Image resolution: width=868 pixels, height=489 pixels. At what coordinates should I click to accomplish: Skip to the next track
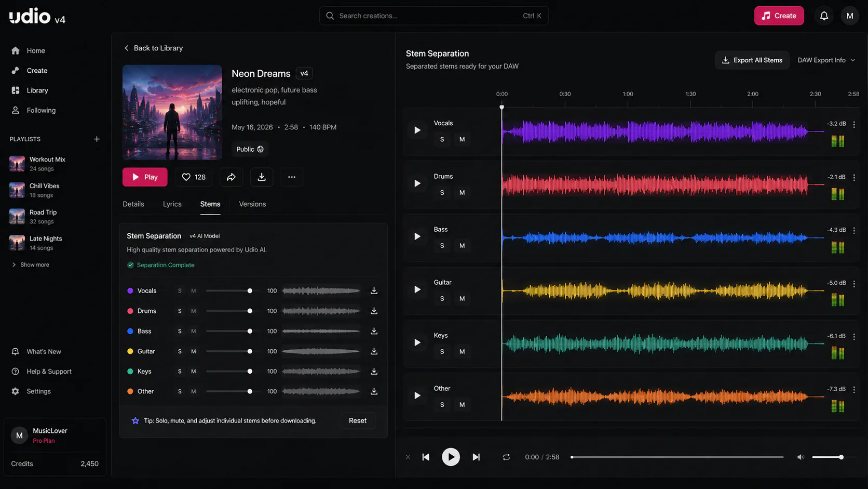476,457
